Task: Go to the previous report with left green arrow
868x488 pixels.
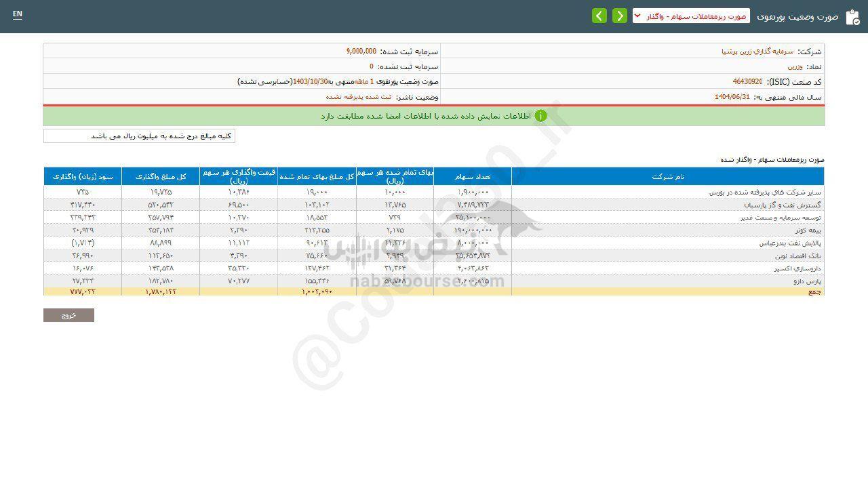Action: [599, 16]
